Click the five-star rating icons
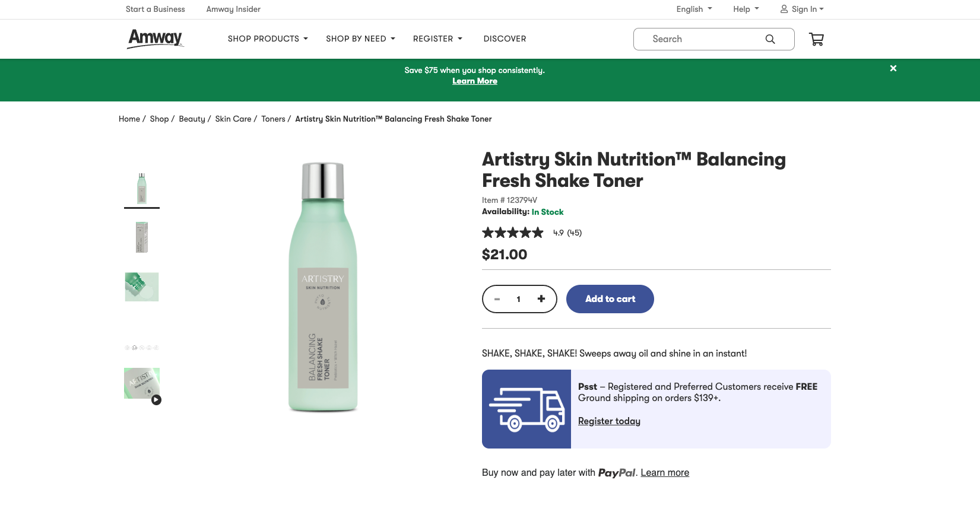The height and width of the screenshot is (512, 980). tap(513, 233)
